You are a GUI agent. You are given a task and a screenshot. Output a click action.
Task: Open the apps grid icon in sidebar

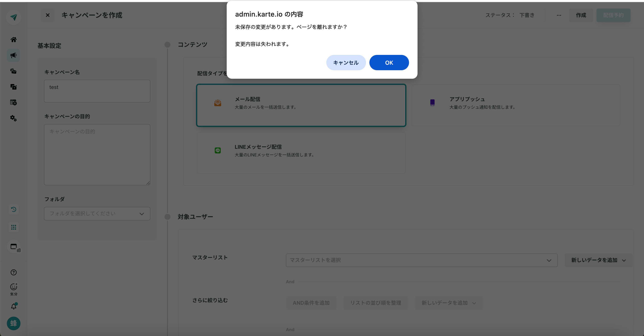coord(13,227)
